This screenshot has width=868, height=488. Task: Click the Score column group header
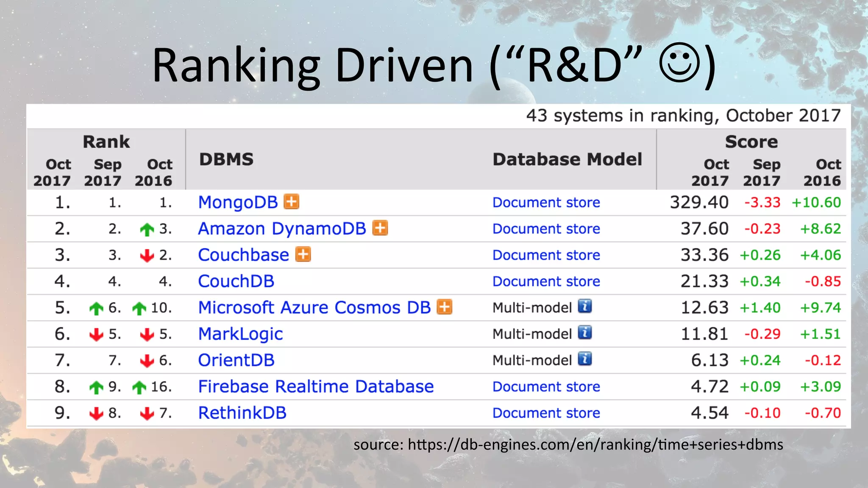tap(751, 141)
